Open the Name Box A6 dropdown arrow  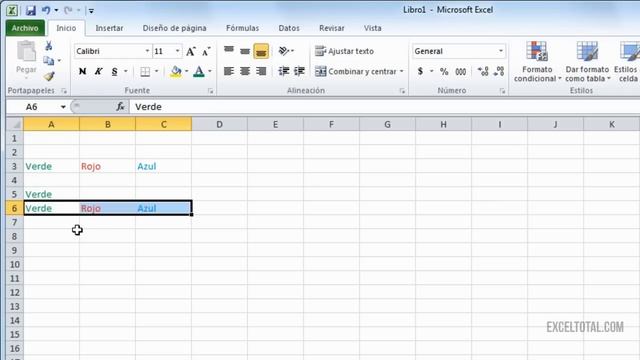[x=63, y=107]
